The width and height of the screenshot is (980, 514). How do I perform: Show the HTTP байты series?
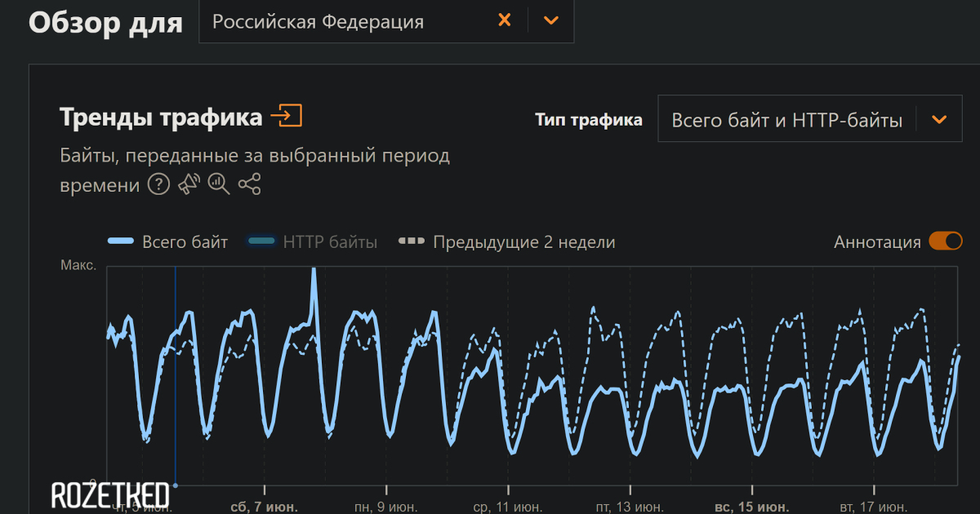[x=312, y=241]
